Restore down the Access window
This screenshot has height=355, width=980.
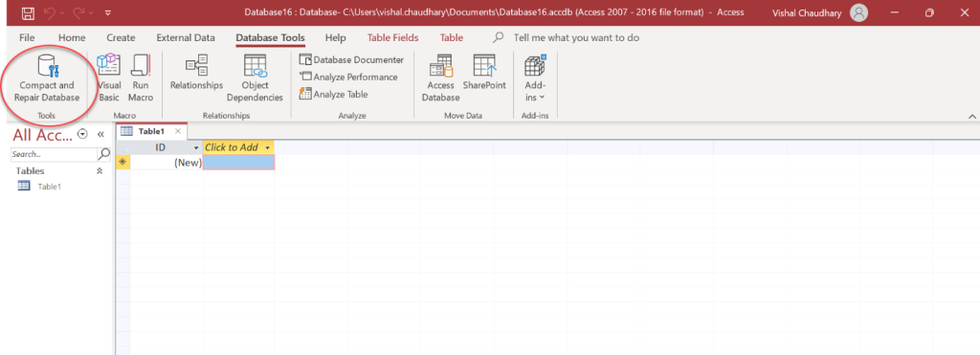(x=930, y=11)
